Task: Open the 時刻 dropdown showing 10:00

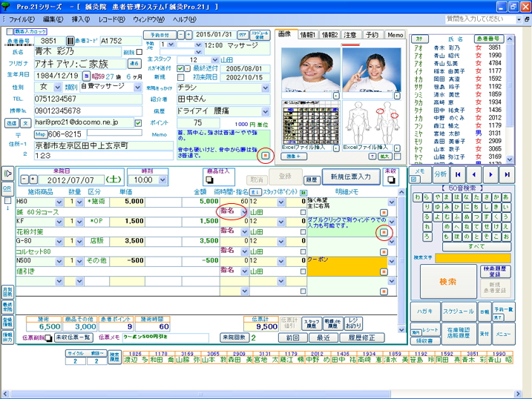Action: point(162,179)
